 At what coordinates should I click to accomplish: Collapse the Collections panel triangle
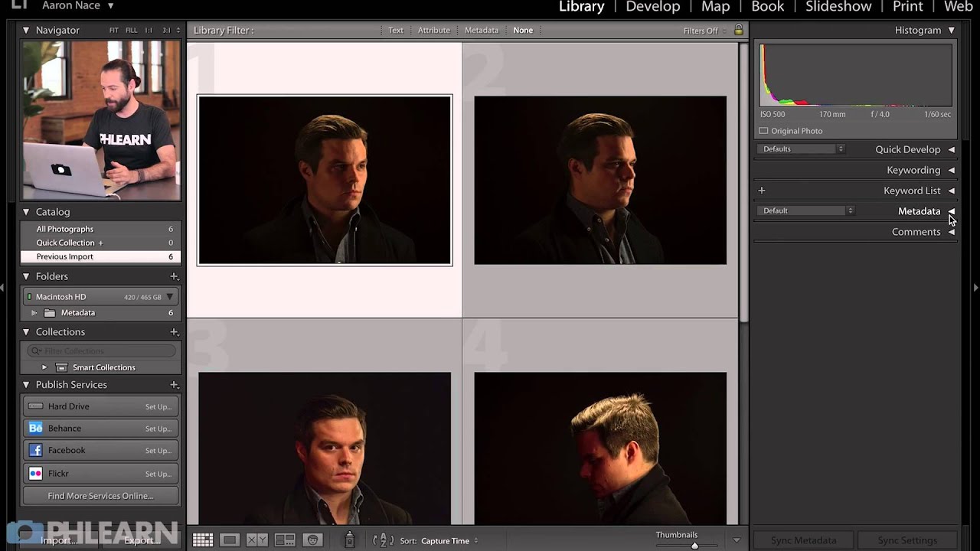coord(26,332)
